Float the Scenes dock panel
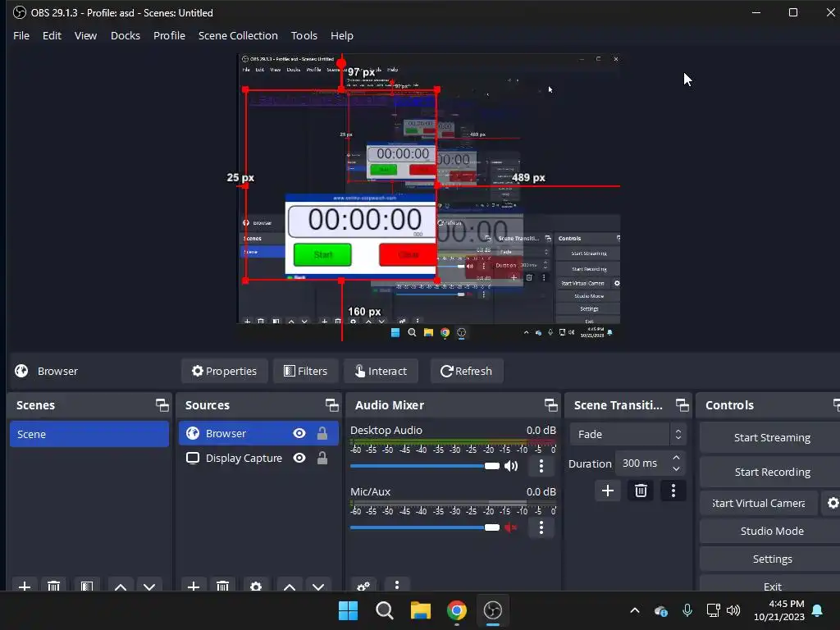Screen dimensions: 840x630 click(x=162, y=405)
